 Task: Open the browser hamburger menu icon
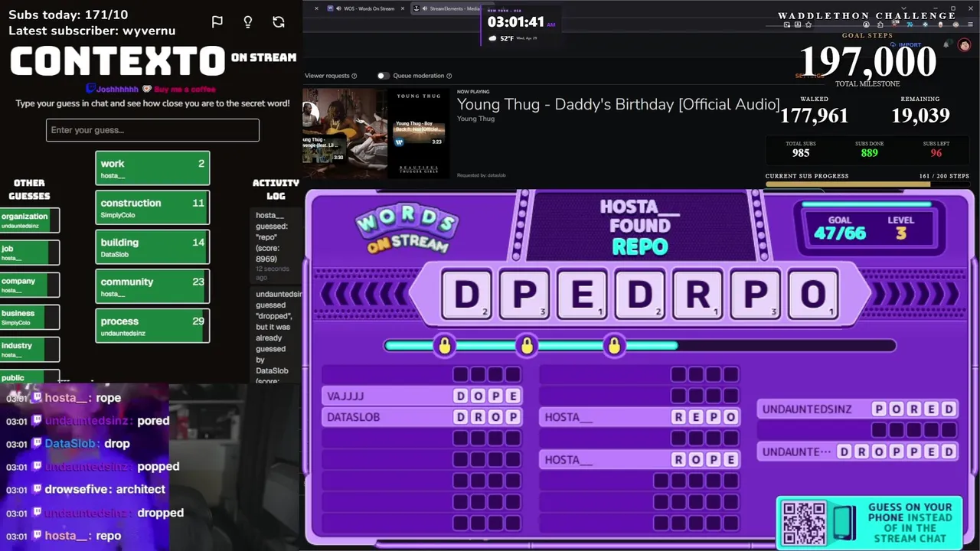click(x=970, y=24)
